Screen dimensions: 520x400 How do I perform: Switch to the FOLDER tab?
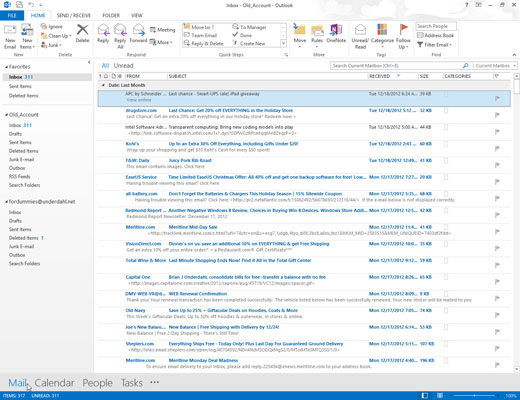(x=111, y=15)
